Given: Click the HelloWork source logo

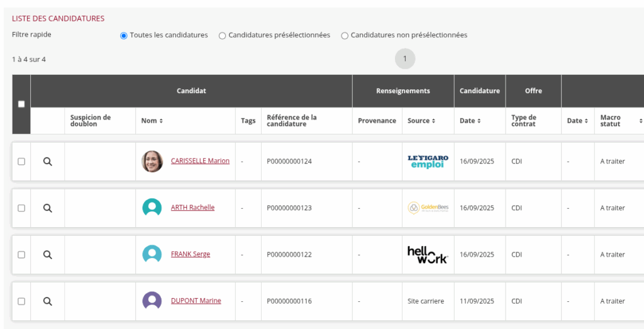Looking at the screenshot, I should [x=428, y=255].
